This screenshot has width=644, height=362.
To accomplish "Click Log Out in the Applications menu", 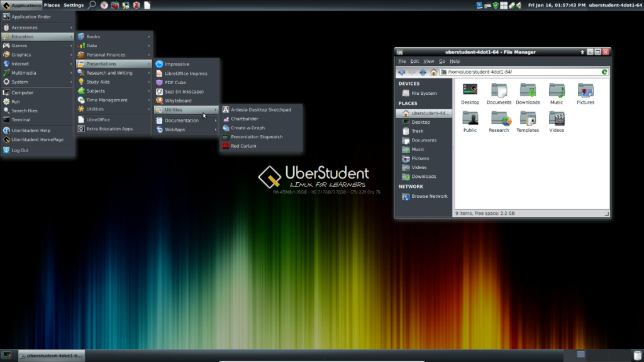I will (x=20, y=150).
